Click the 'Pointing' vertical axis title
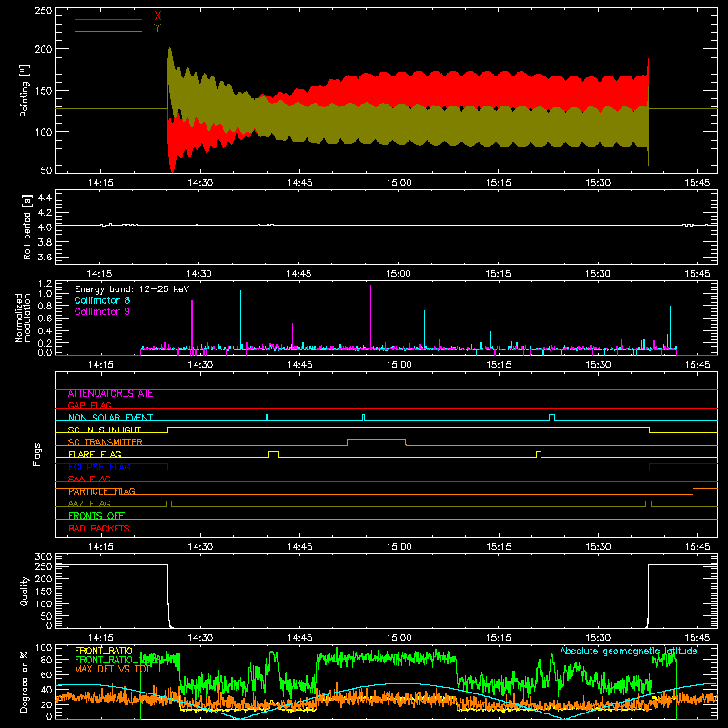Screen dimensions: 728x728 (25, 90)
